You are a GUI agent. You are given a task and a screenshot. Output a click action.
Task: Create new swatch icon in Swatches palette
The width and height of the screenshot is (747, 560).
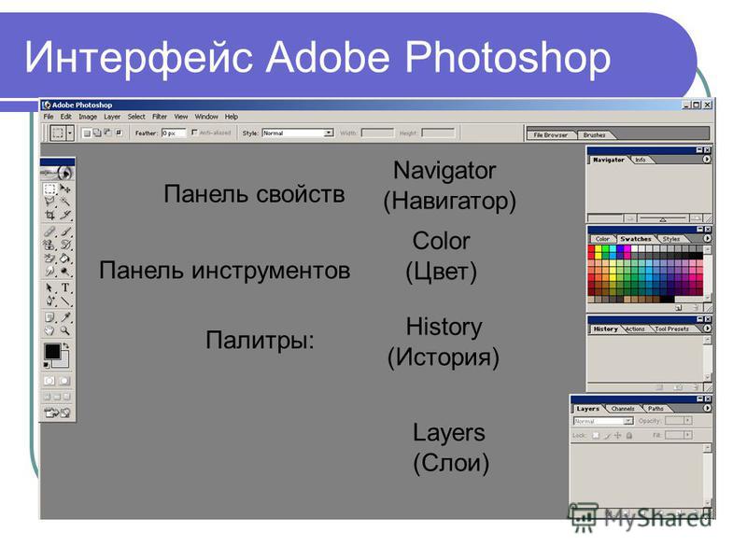679,308
